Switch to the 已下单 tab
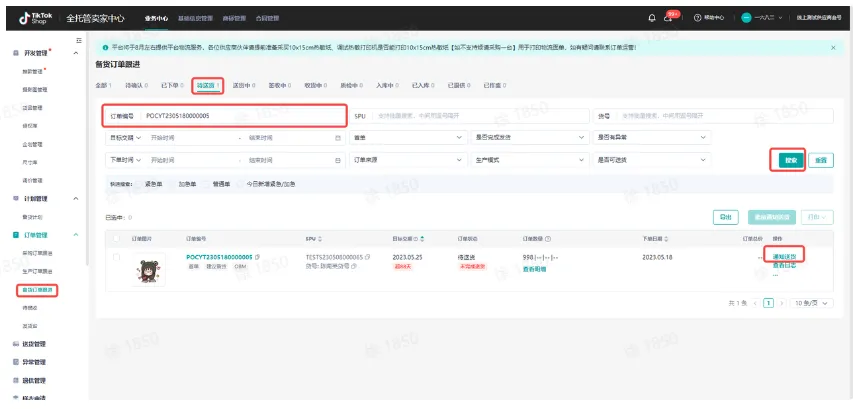Screen dimensions: 853x409 (x=172, y=85)
